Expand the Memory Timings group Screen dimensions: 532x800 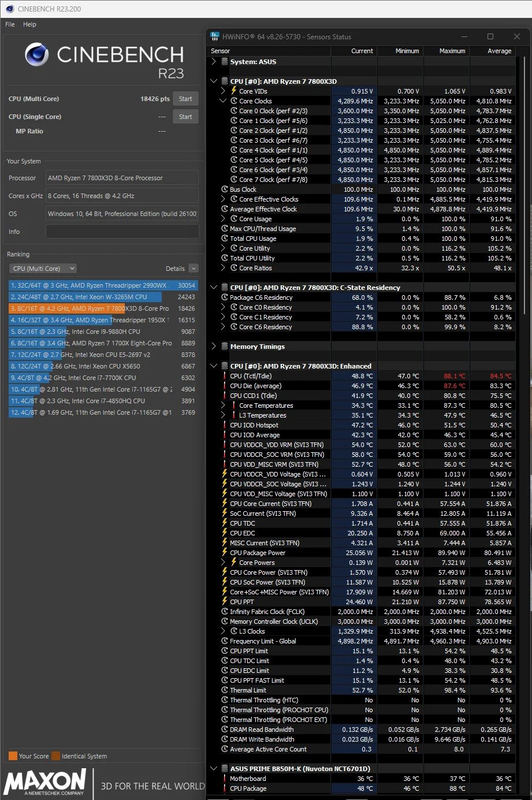click(214, 347)
